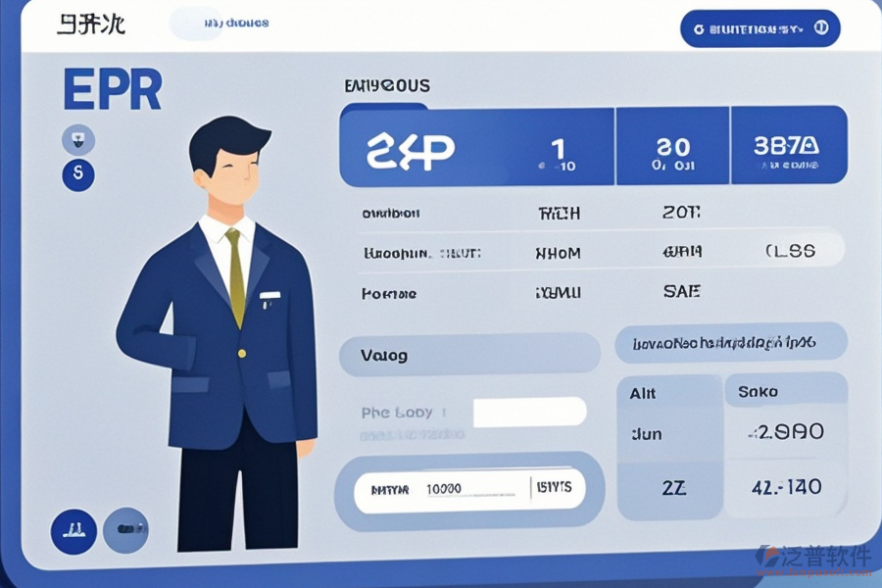
Task: Click the circle icon starting top-right pill
Action: (699, 29)
